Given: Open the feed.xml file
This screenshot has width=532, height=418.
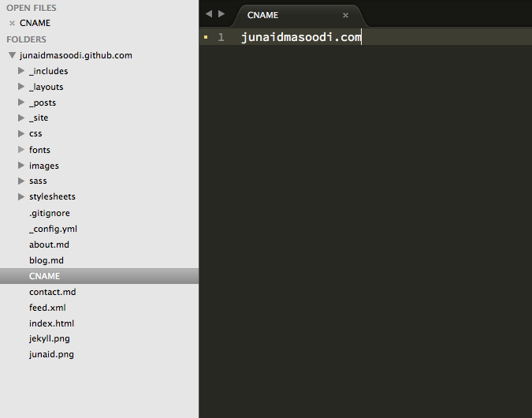Looking at the screenshot, I should 47,308.
